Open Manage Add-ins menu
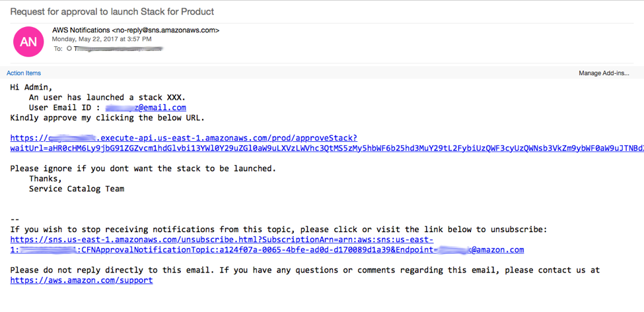Image resolution: width=644 pixels, height=312 pixels. [x=604, y=73]
